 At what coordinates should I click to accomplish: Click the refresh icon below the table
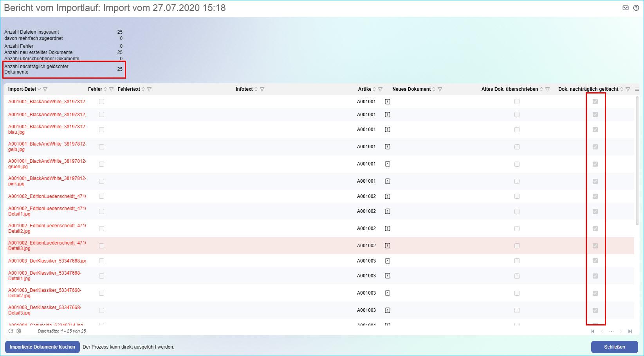coord(11,331)
